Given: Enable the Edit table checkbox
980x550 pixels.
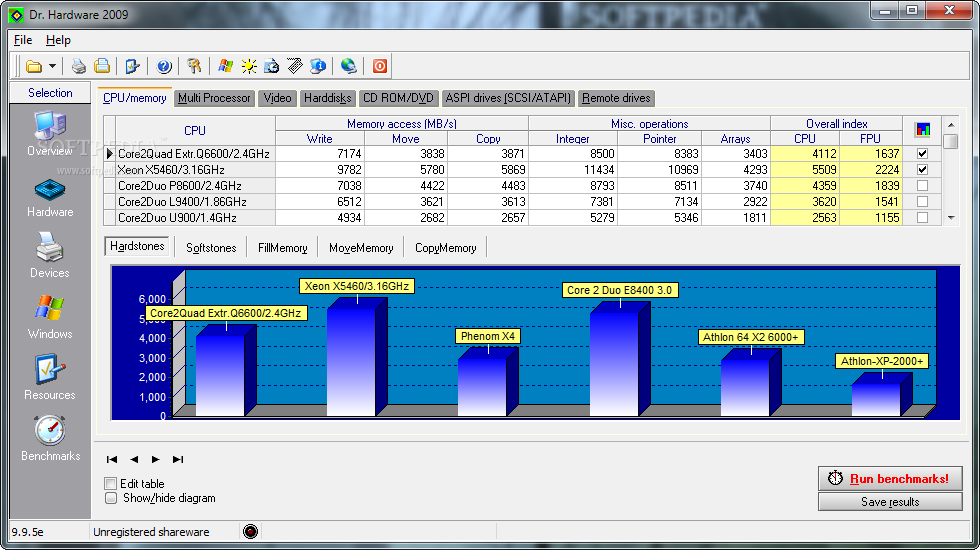Looking at the screenshot, I should pos(111,483).
